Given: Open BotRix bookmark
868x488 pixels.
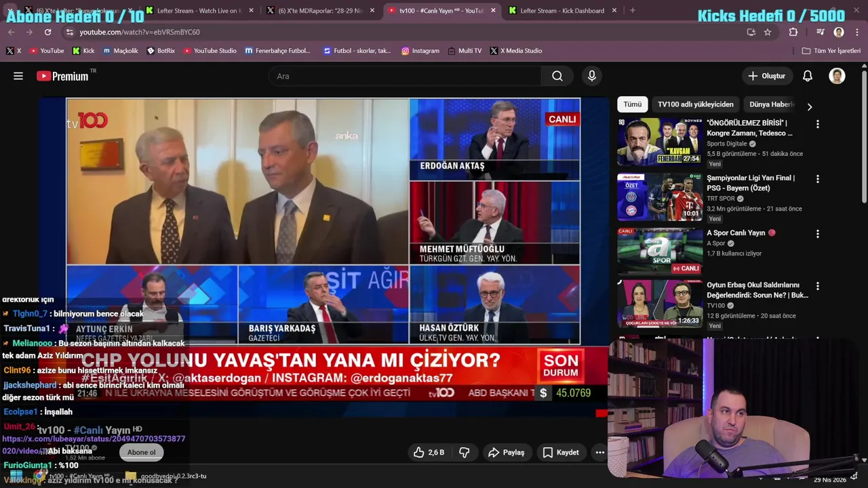Looking at the screenshot, I should pyautogui.click(x=161, y=51).
